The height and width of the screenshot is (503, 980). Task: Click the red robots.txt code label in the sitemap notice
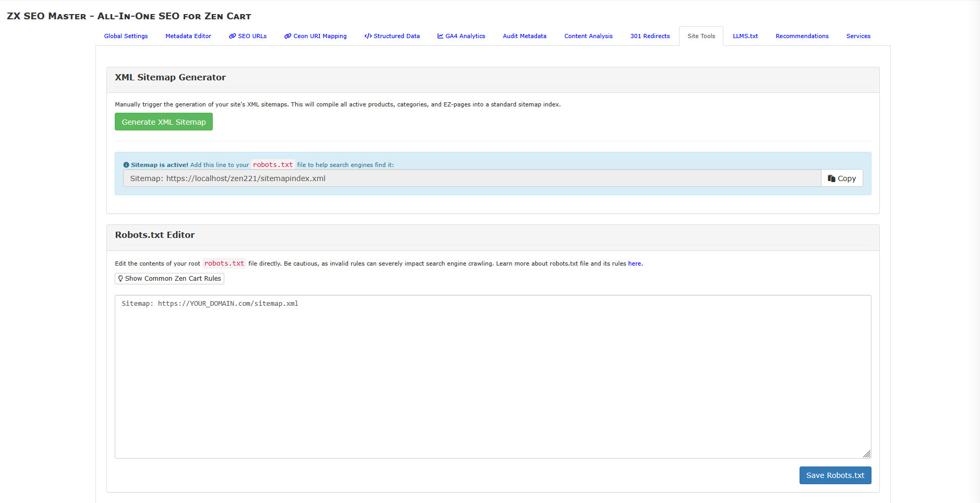tap(273, 165)
